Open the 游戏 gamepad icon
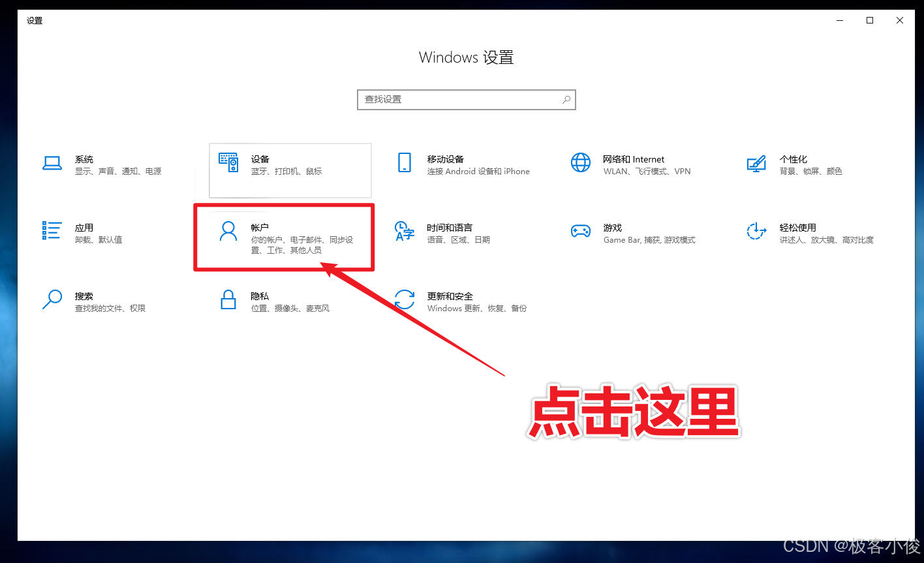The image size is (924, 563). [x=581, y=231]
